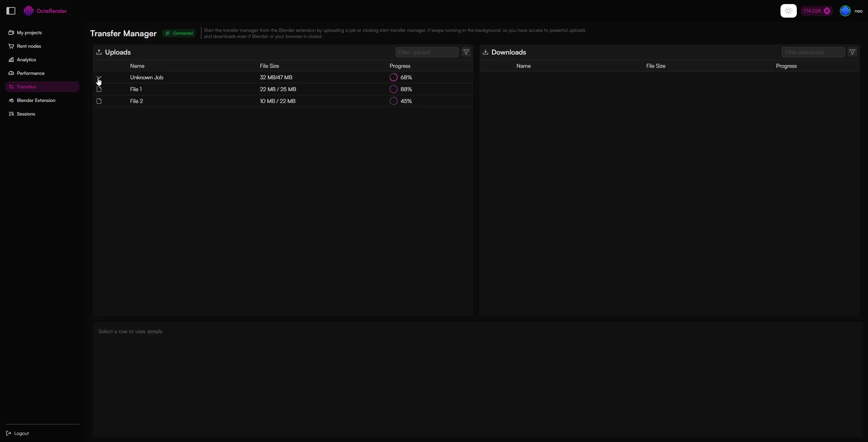
Task: Click the Downloads download icon
Action: [x=485, y=52]
